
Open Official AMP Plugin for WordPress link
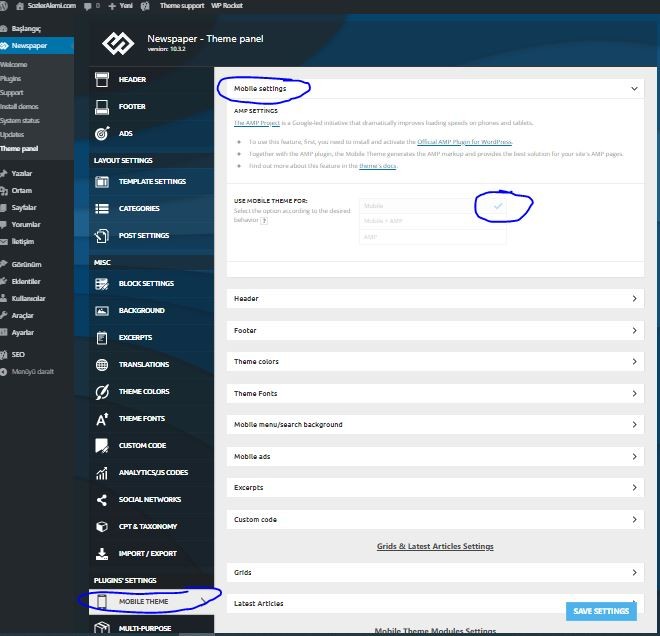(x=464, y=142)
